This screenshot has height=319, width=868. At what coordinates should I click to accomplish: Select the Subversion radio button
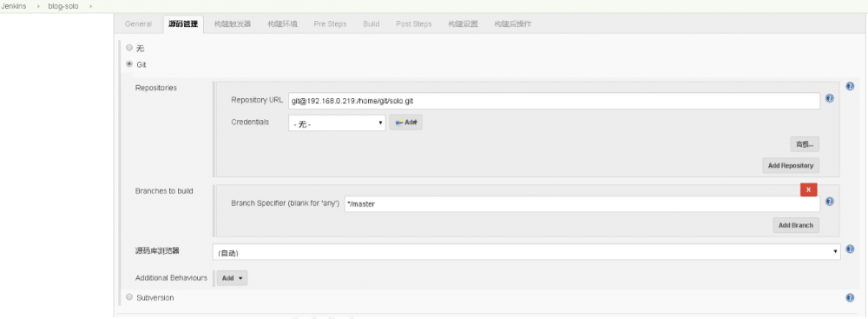pos(129,296)
